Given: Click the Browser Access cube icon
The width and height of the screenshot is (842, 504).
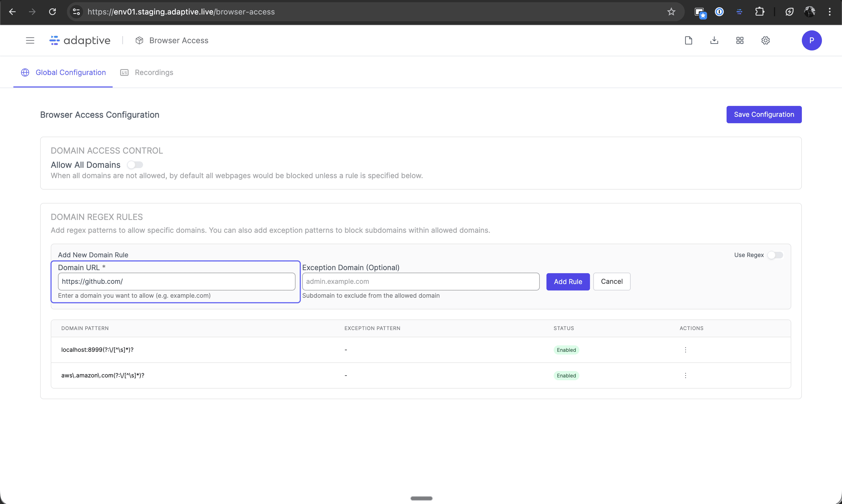Looking at the screenshot, I should click(139, 40).
